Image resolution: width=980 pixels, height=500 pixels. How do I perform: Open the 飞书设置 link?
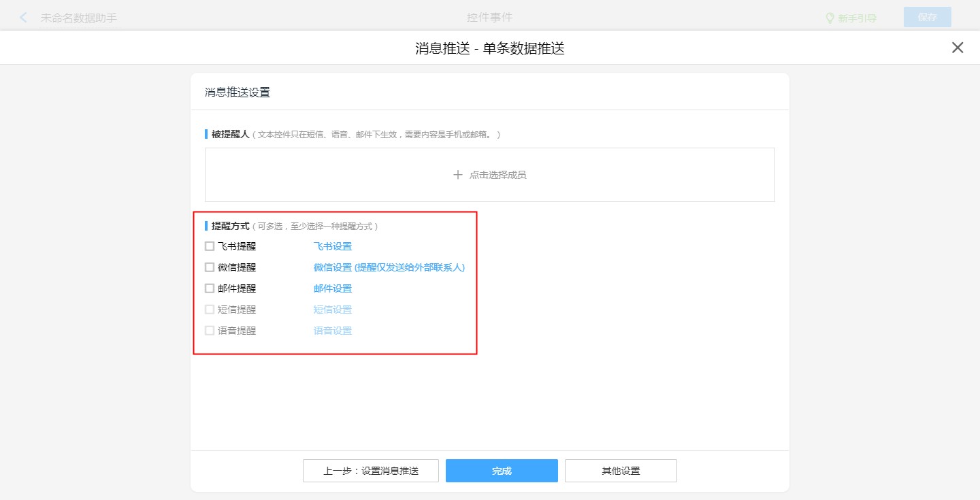pos(333,246)
